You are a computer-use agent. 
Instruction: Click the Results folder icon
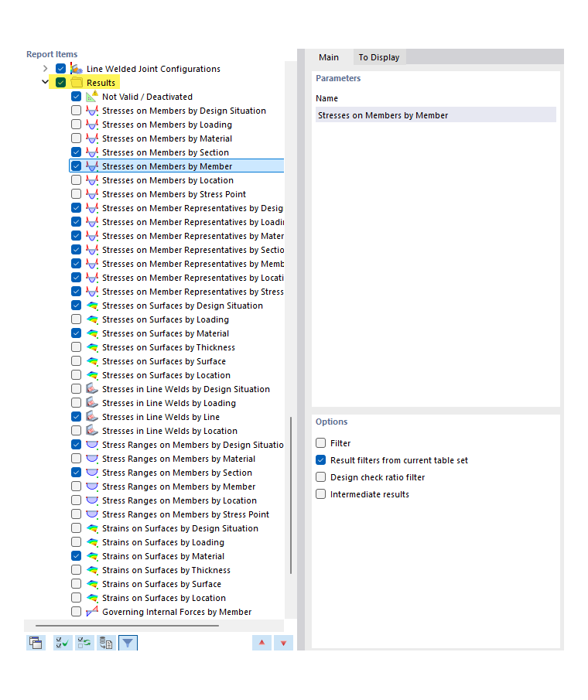pos(77,83)
